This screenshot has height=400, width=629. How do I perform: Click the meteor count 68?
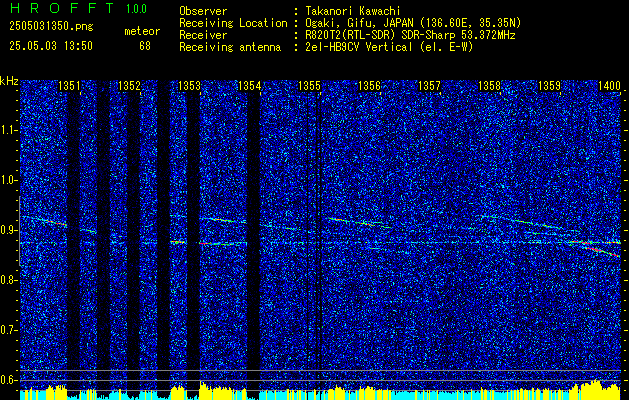point(145,46)
